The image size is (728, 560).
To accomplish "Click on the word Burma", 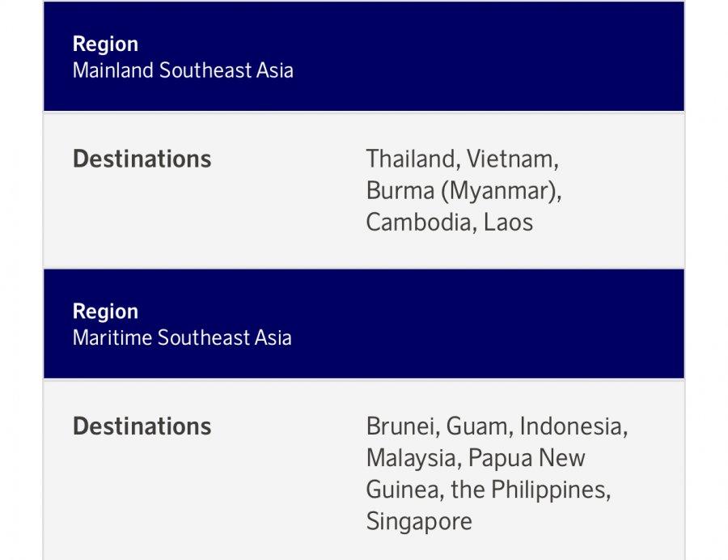I will (x=400, y=191).
